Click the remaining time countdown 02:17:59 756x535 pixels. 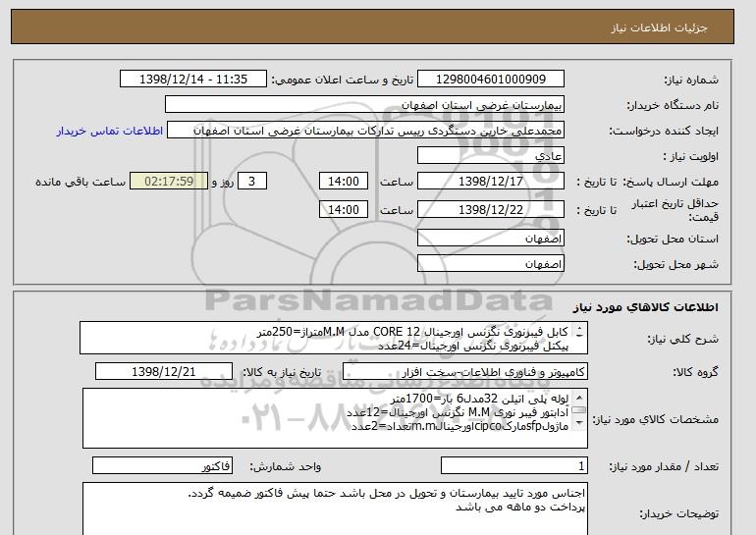pyautogui.click(x=169, y=182)
